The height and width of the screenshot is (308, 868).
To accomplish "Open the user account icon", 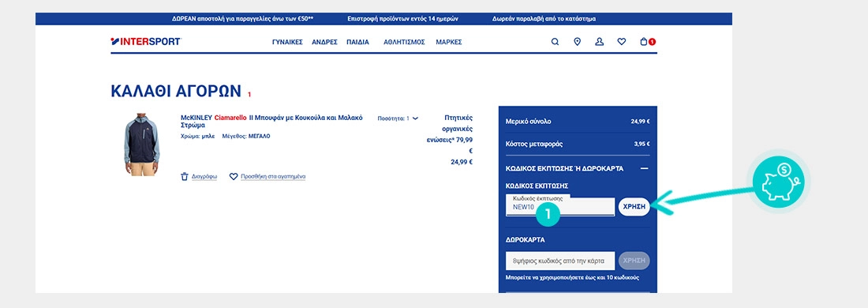I will [600, 42].
